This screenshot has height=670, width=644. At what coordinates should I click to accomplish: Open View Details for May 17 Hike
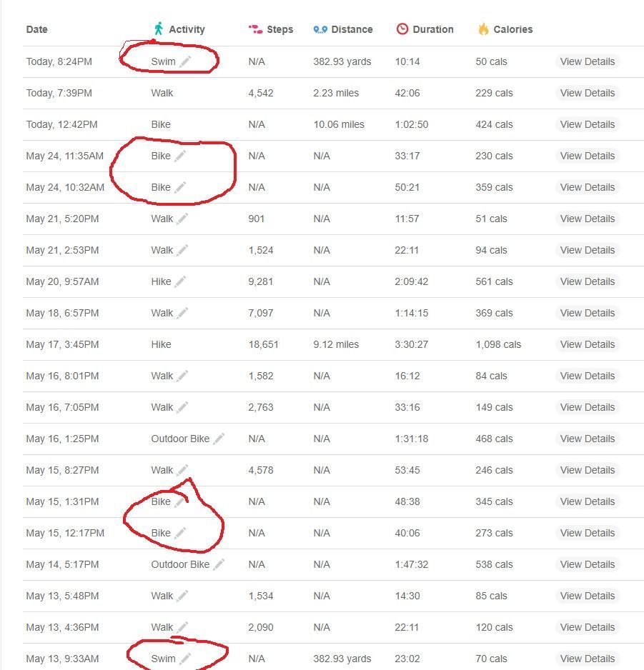point(587,344)
